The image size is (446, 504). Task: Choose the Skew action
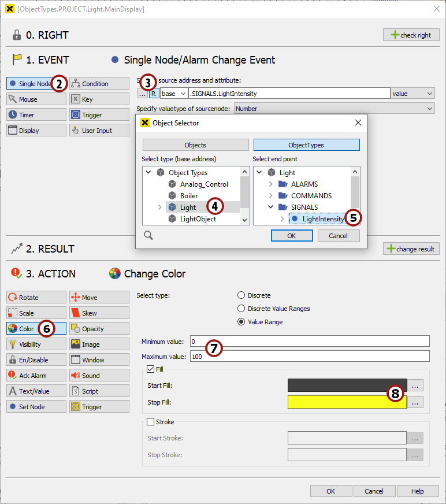(x=99, y=313)
